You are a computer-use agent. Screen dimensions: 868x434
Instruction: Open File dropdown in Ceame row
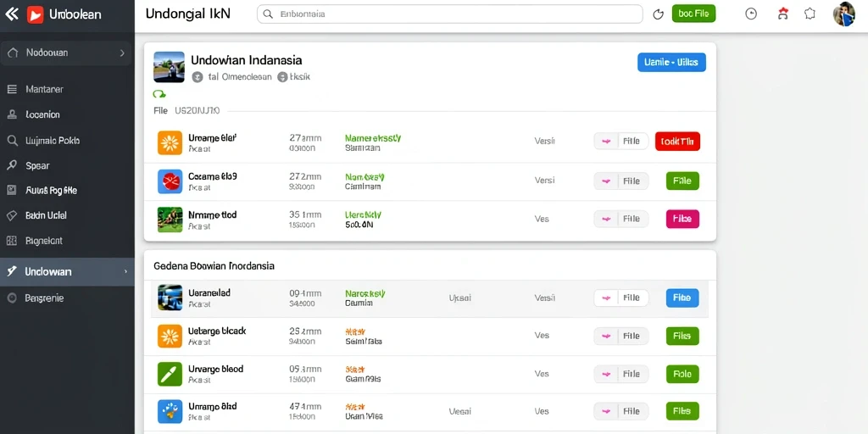(621, 181)
